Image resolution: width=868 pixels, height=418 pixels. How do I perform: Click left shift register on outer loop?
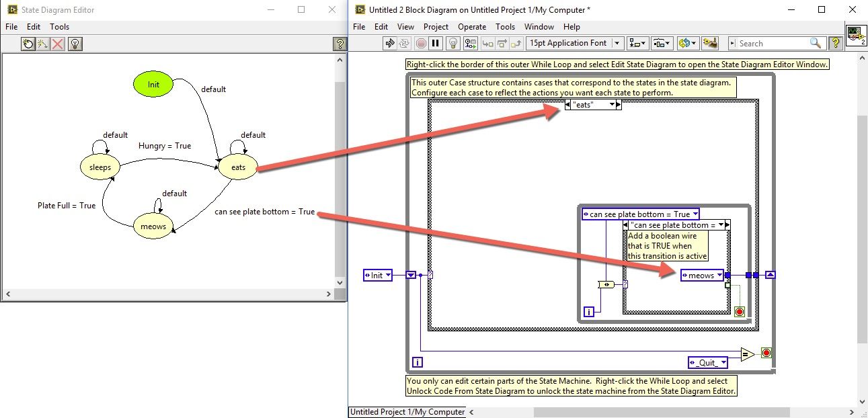411,275
